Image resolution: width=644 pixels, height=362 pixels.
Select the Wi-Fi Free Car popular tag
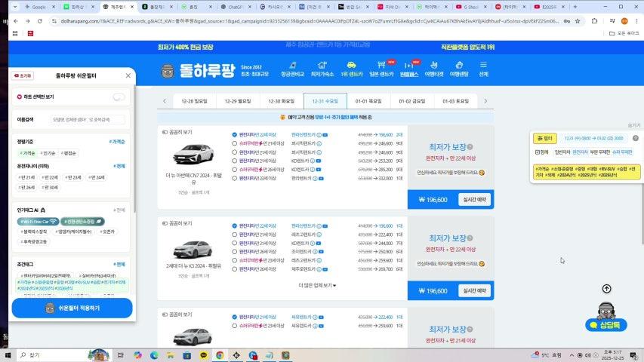[x=39, y=222]
